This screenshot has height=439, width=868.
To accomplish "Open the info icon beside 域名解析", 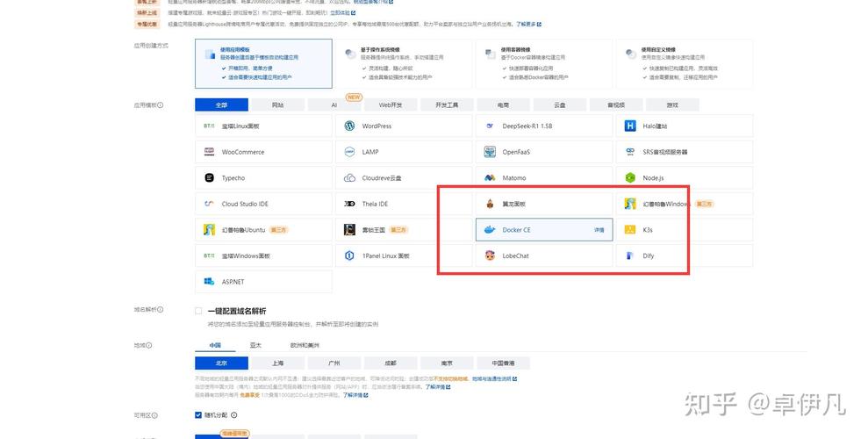I will pyautogui.click(x=161, y=309).
